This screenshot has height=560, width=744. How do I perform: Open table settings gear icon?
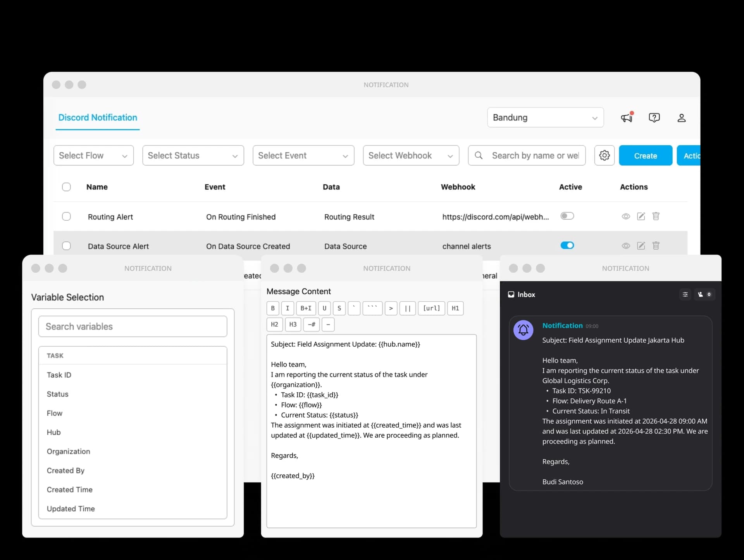(604, 155)
